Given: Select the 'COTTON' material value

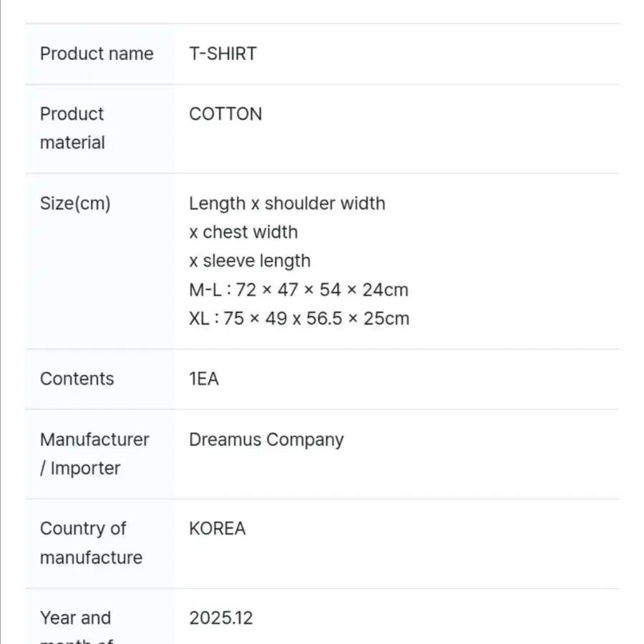Looking at the screenshot, I should click(x=225, y=114).
